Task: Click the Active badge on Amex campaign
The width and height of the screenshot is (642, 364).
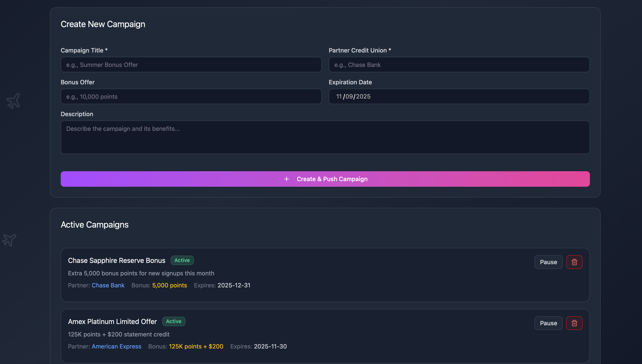Action: [x=173, y=321]
